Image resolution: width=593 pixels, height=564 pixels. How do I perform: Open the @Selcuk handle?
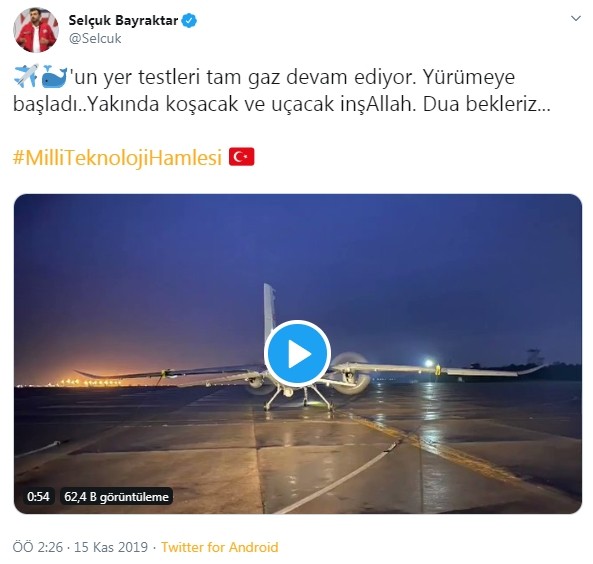[95, 38]
